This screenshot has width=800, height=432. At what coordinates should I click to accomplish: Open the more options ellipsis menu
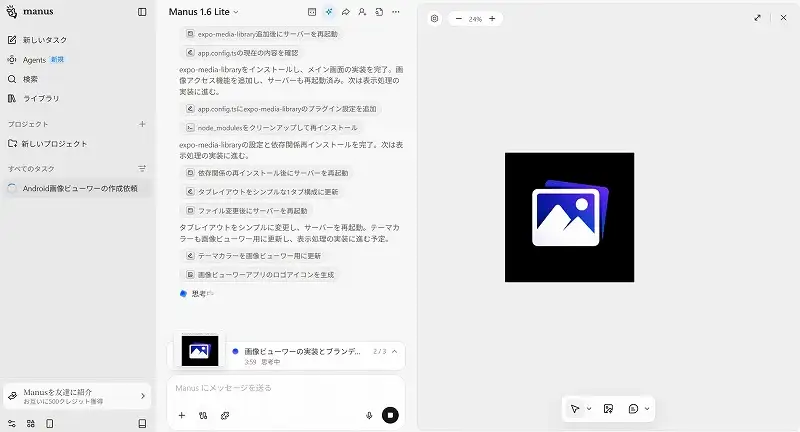(x=396, y=12)
